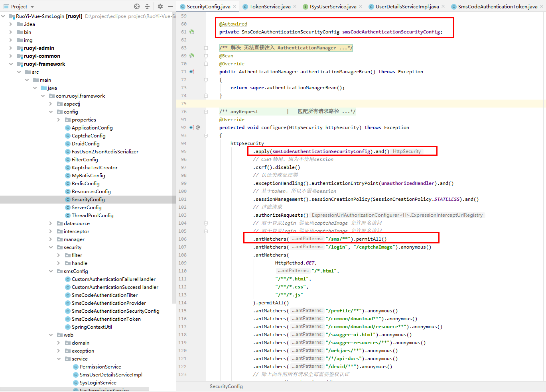Click unauthorizedHandler on line 99

pyautogui.click(x=408, y=183)
